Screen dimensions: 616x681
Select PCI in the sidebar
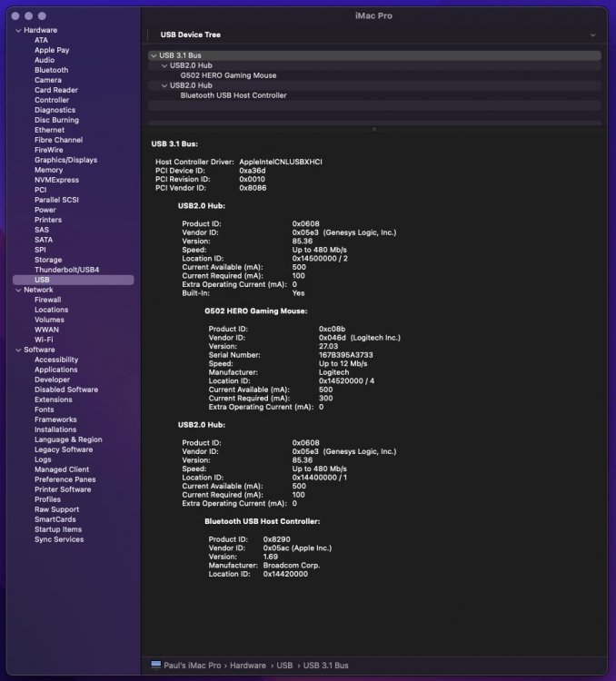(x=40, y=191)
